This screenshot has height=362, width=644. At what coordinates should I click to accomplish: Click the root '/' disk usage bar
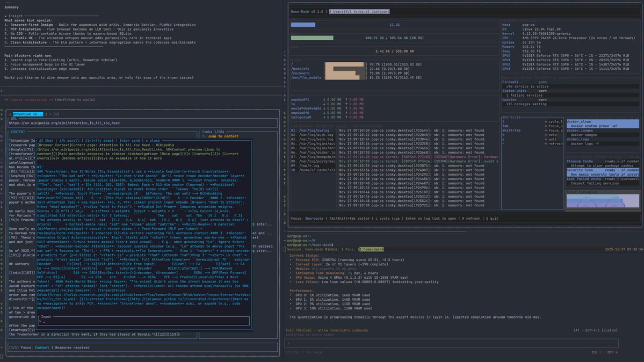(345, 64)
